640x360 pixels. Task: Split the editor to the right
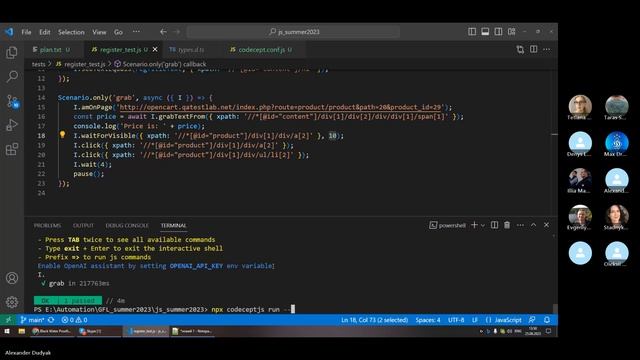tap(533, 49)
